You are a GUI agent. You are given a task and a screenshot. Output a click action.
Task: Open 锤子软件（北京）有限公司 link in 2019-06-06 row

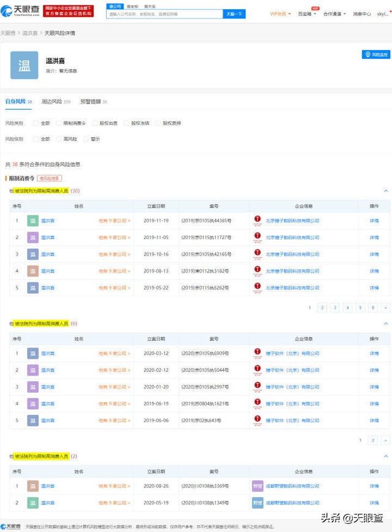pyautogui.click(x=292, y=420)
